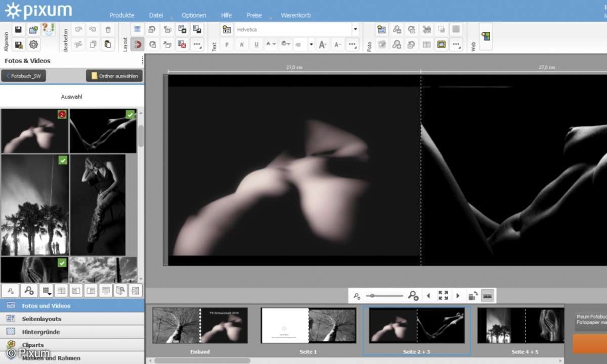
Task: Toggle bold F text formatting
Action: (227, 44)
